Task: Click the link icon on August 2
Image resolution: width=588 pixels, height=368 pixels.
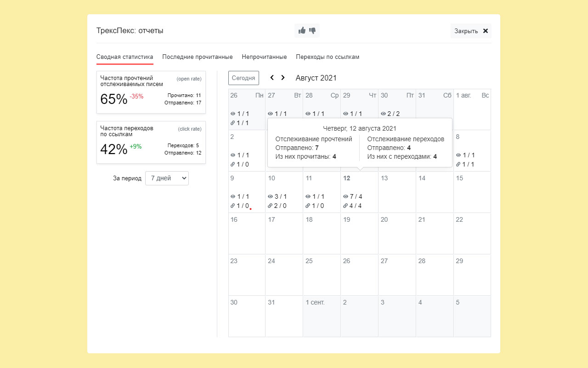Action: (x=232, y=164)
